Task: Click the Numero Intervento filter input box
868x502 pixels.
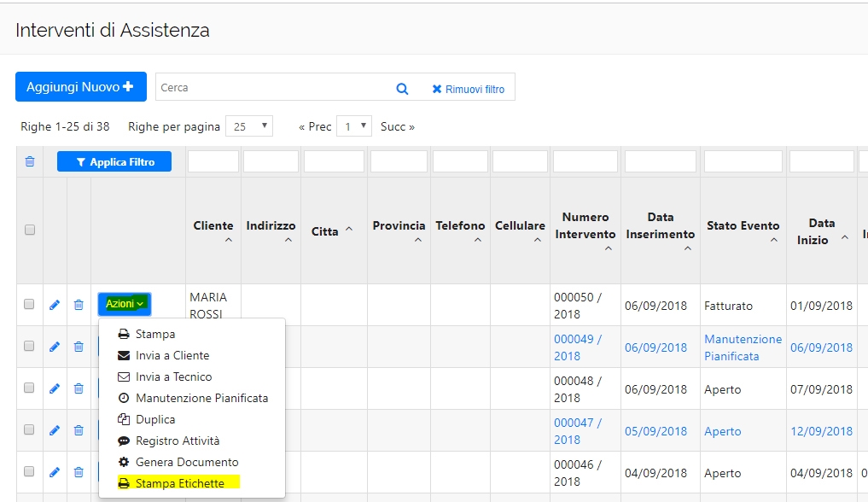Action: [585, 161]
